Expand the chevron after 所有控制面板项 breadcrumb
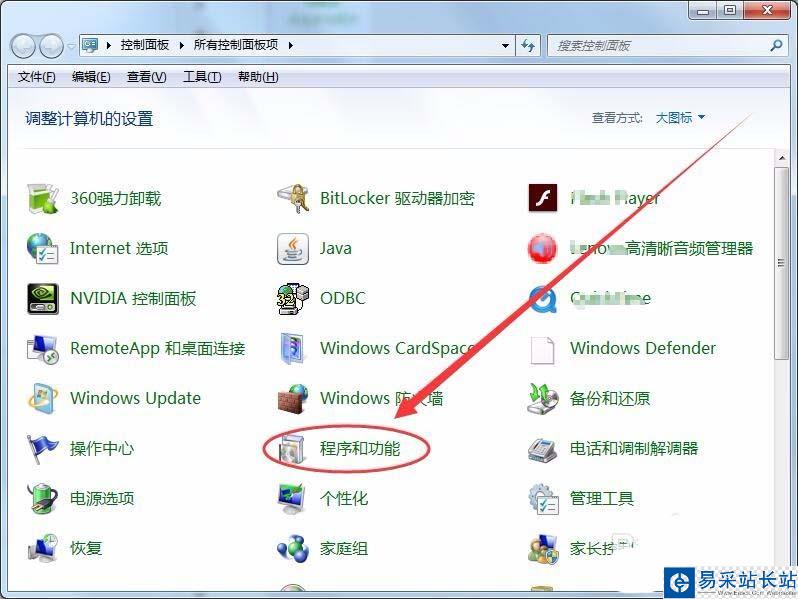The width and height of the screenshot is (798, 599). tap(290, 45)
